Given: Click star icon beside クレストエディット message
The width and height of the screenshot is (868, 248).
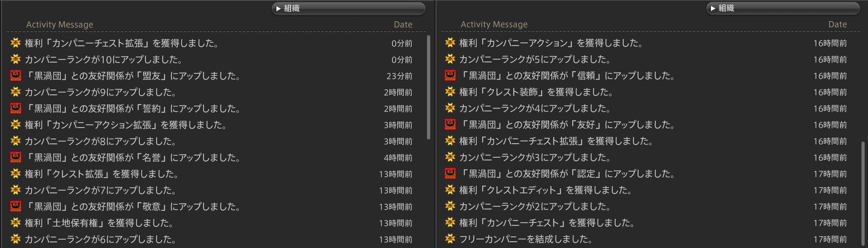Looking at the screenshot, I should pyautogui.click(x=450, y=190).
